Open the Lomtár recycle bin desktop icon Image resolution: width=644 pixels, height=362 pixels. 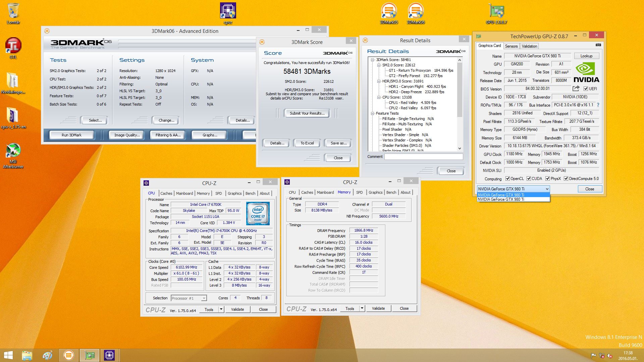click(13, 13)
